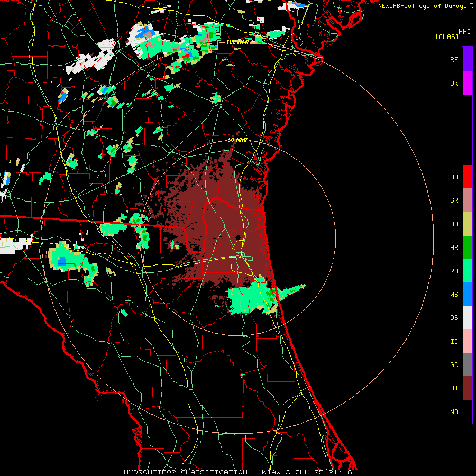This screenshot has height=476, width=476.
Task: Click the ND black legend swatch
Action: coord(467,411)
